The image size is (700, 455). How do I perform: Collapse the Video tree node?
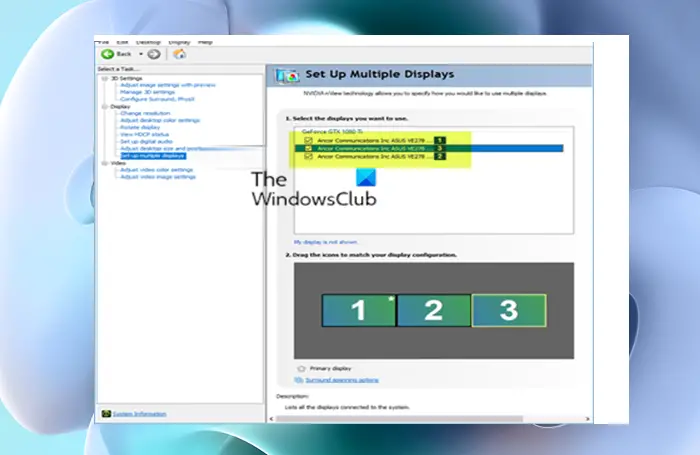pos(105,163)
